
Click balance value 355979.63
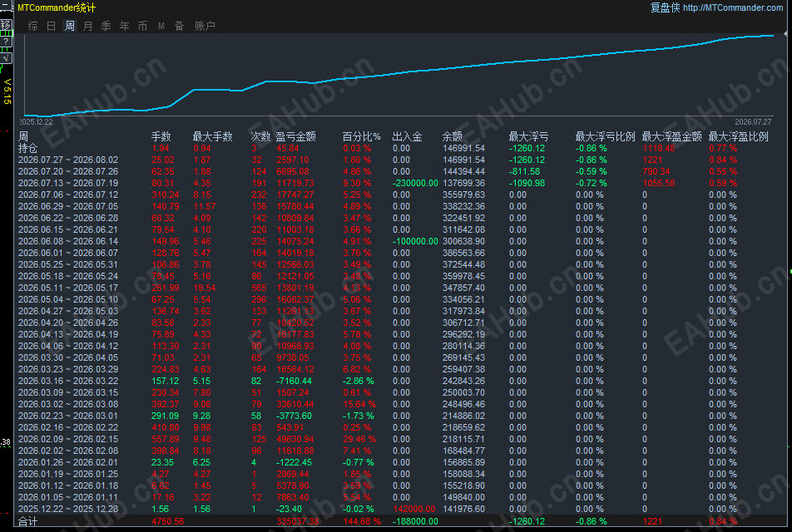[x=463, y=195]
